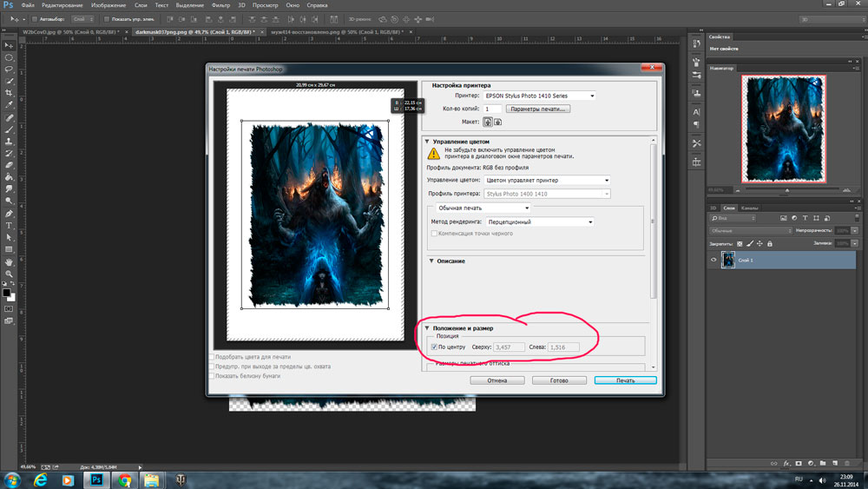Open the "Метод рендеринга" dropdown
Image resolution: width=868 pixels, height=489 pixels.
point(540,222)
